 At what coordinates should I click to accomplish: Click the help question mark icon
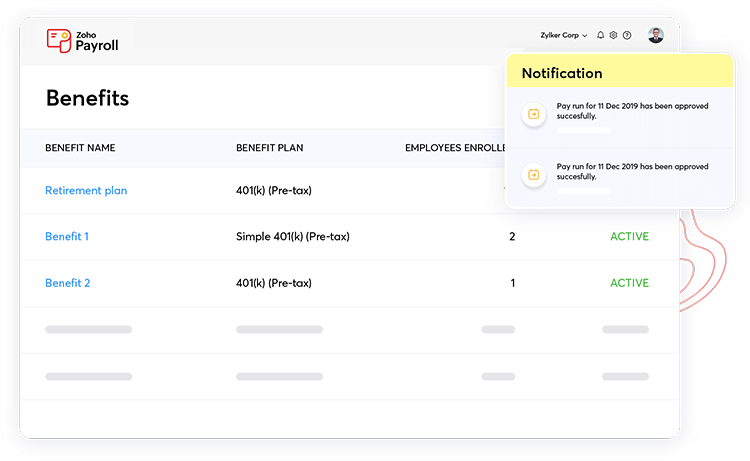tap(627, 35)
